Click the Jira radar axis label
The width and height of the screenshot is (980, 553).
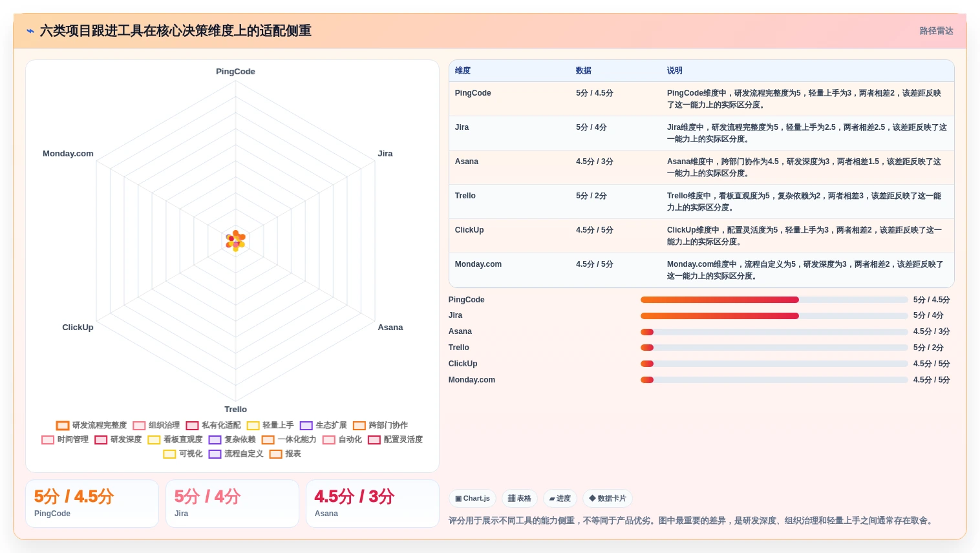[x=385, y=154]
